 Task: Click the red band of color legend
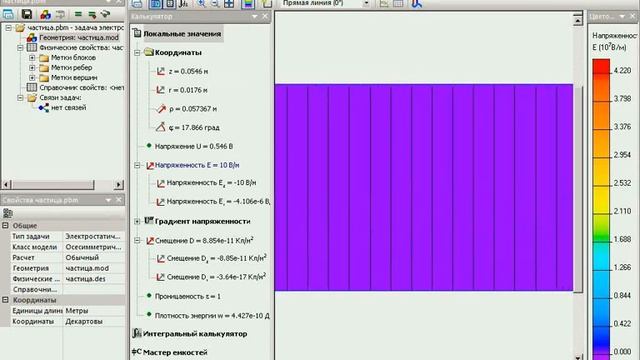(x=601, y=67)
